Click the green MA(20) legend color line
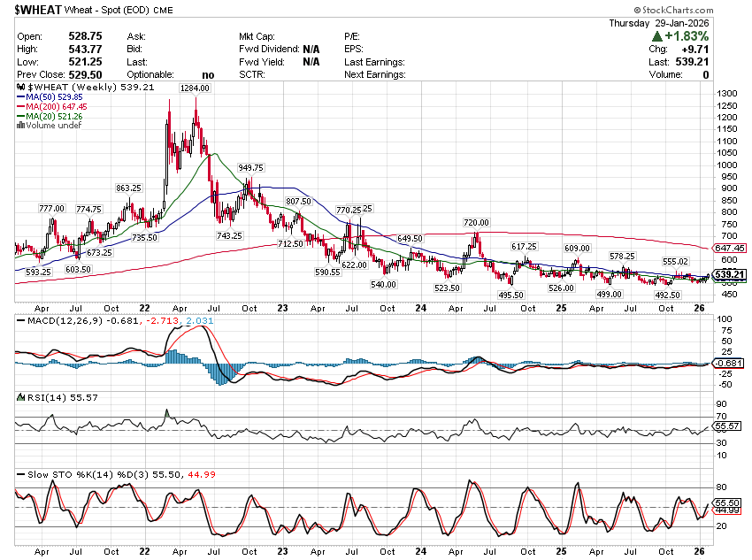This screenshot has width=752, height=560. (x=19, y=117)
